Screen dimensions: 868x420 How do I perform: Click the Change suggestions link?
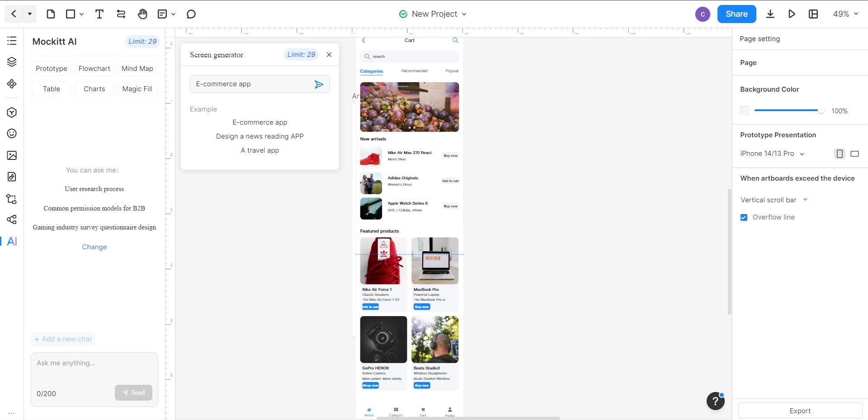click(94, 247)
